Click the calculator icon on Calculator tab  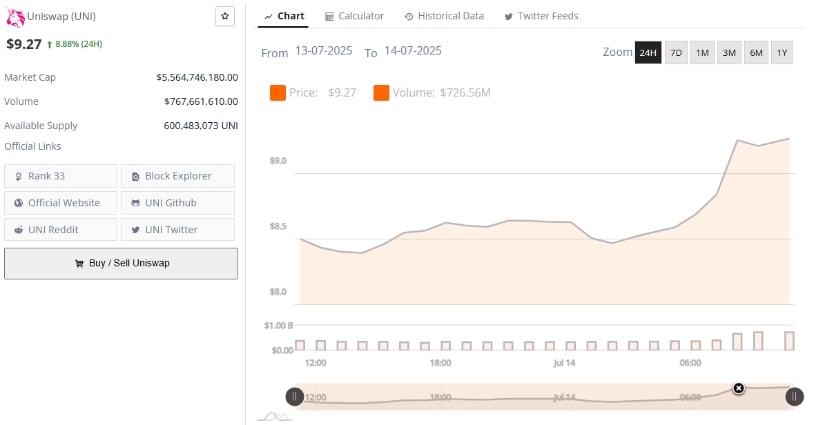pos(329,17)
